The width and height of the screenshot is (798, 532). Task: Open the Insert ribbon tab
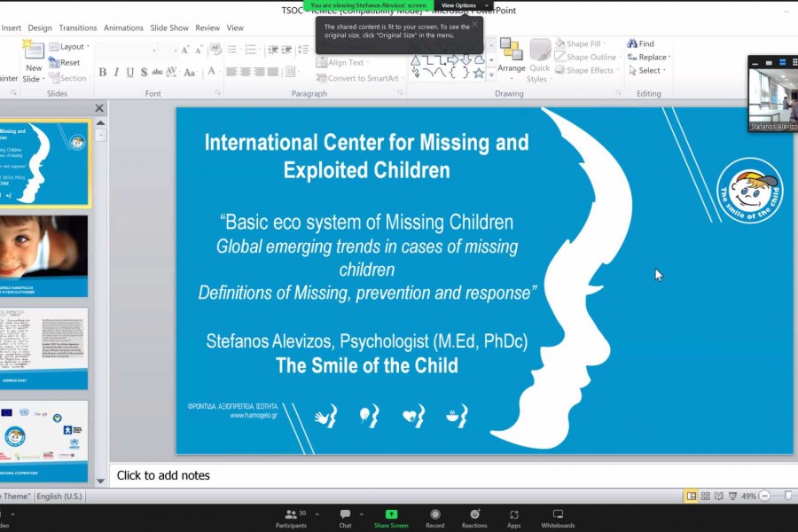(11, 28)
